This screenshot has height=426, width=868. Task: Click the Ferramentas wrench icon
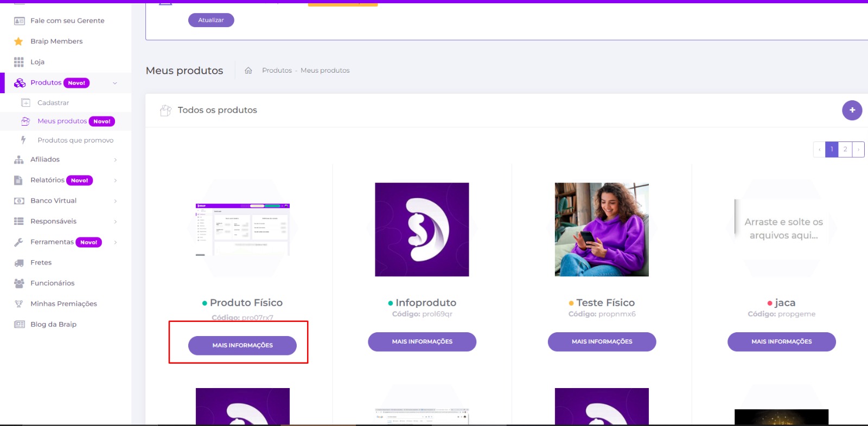18,242
